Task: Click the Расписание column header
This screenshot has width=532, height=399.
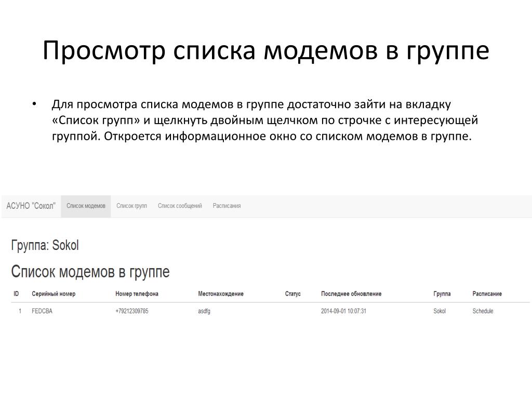Action: [487, 294]
